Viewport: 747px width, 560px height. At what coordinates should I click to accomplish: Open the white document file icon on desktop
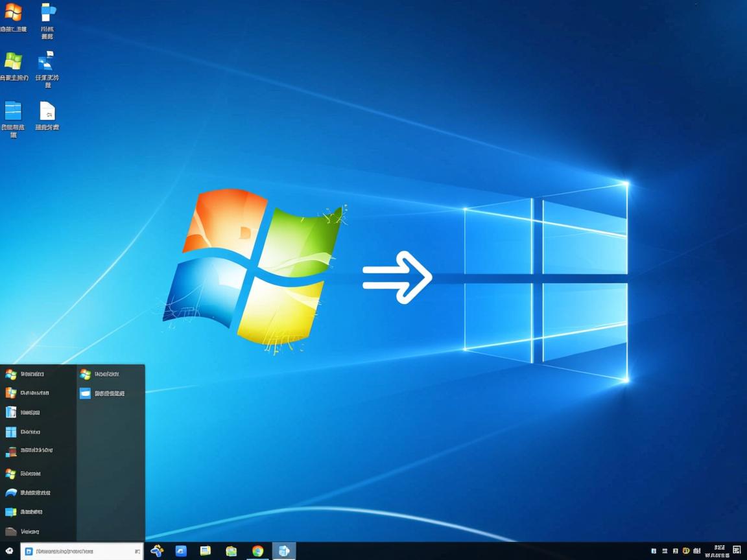pos(47,111)
